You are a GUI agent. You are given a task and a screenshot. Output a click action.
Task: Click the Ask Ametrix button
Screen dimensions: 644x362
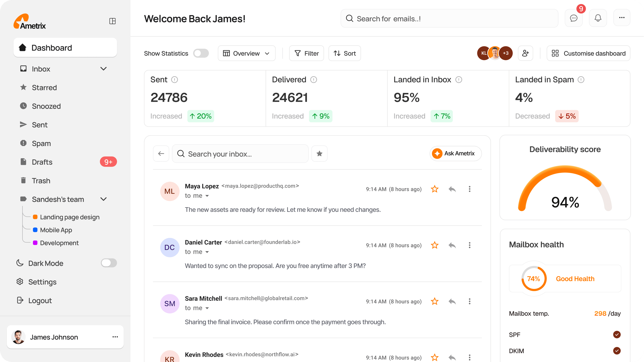tap(455, 153)
